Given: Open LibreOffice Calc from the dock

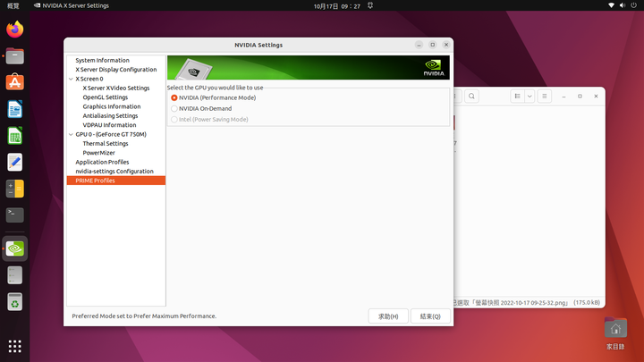Looking at the screenshot, I should (x=15, y=136).
